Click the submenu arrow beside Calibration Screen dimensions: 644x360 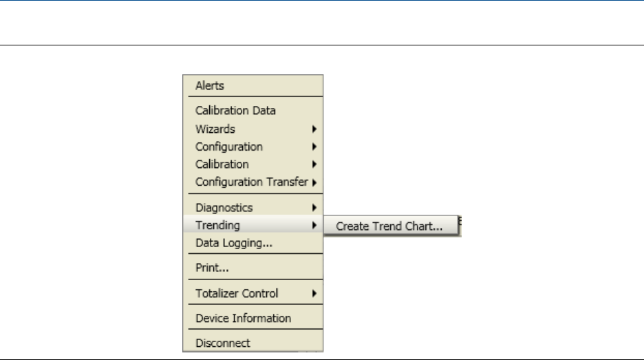[x=314, y=165]
